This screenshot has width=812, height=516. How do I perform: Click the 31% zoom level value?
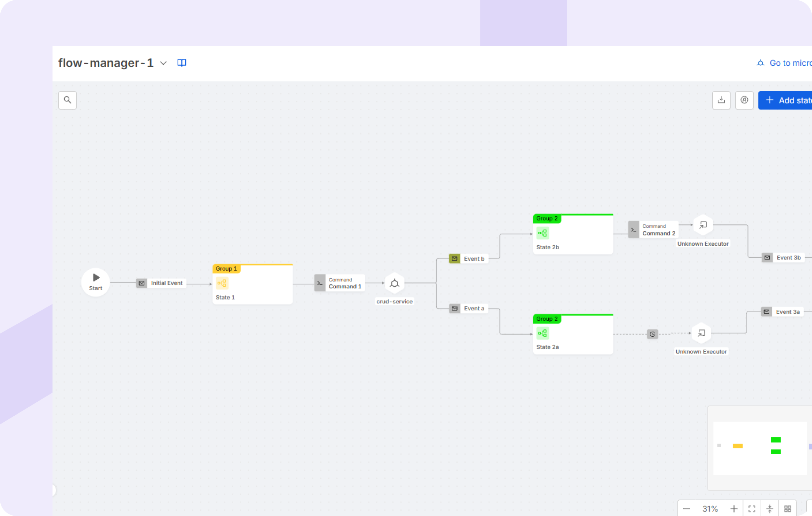point(710,508)
